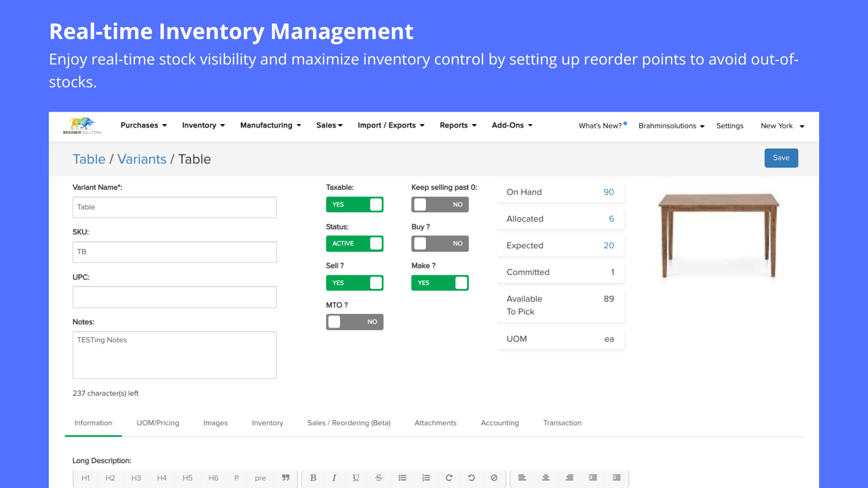Insert a bulleted list
The width and height of the screenshot is (868, 488).
(x=403, y=478)
